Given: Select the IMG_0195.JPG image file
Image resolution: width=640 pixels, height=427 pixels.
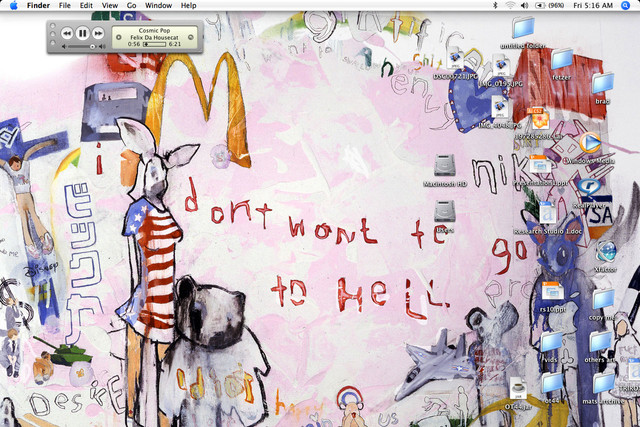Looking at the screenshot, I should click(501, 66).
